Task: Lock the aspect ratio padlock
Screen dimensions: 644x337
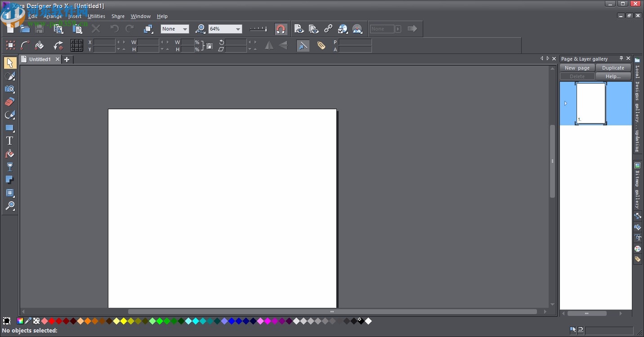Action: coord(210,46)
